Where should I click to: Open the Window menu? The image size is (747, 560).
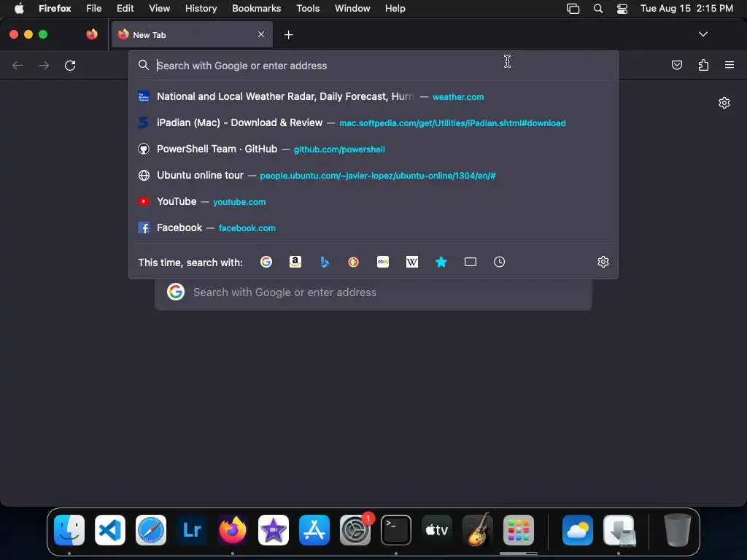click(x=352, y=8)
